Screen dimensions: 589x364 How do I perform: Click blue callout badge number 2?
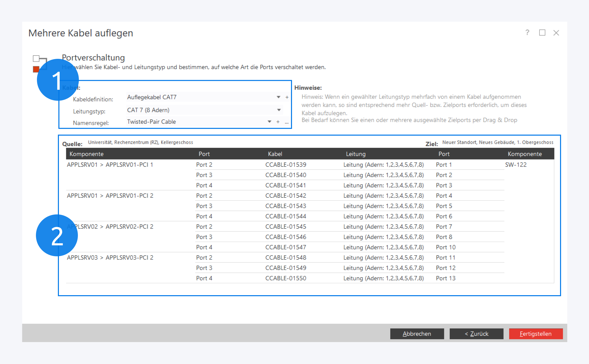click(x=57, y=235)
